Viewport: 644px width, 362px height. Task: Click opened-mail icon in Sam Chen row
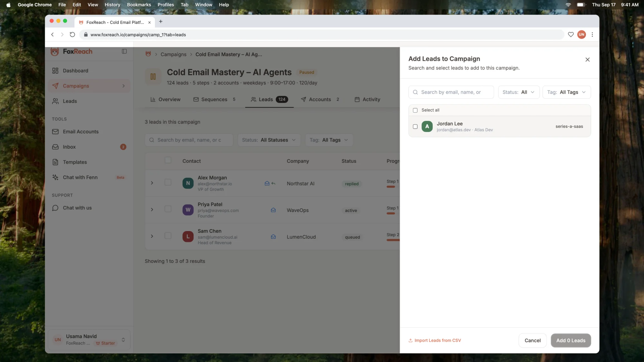click(x=273, y=237)
